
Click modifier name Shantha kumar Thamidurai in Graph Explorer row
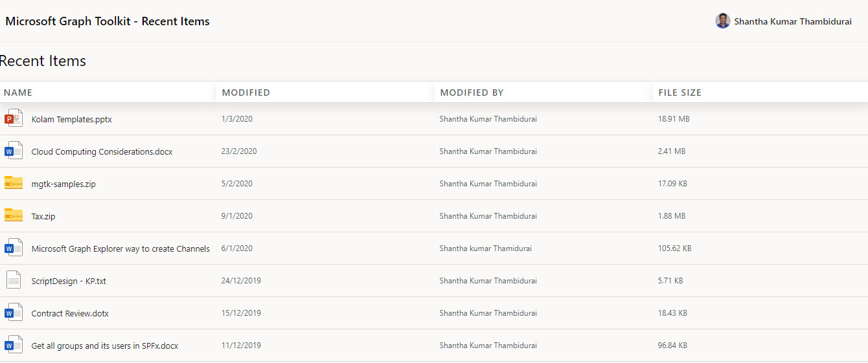[485, 248]
